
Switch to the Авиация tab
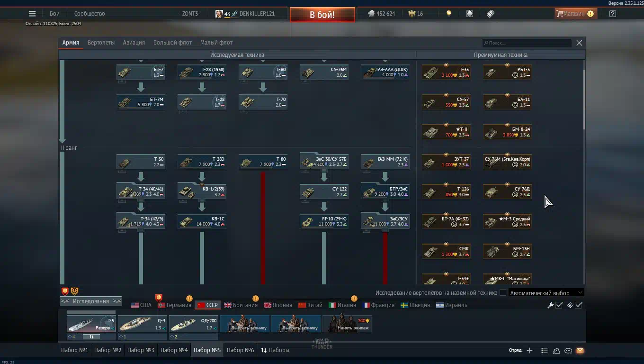(134, 43)
